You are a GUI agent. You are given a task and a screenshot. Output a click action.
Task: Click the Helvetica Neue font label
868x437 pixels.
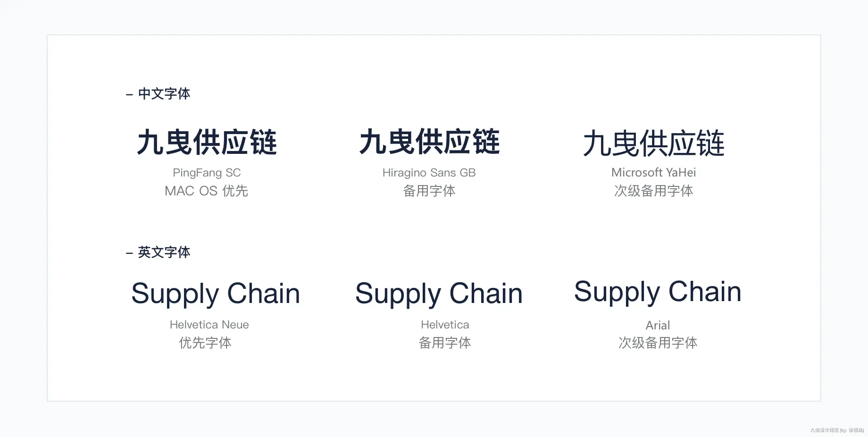[x=209, y=325]
